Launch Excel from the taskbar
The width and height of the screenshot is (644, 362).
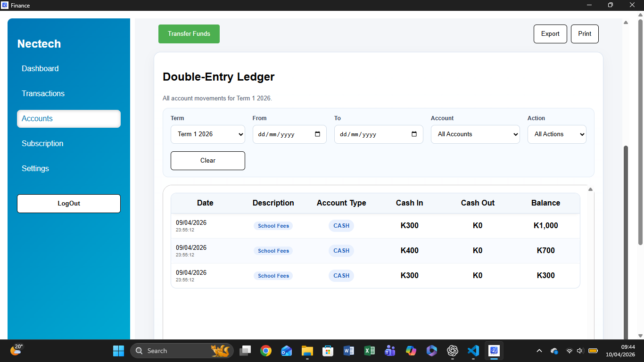pyautogui.click(x=370, y=351)
